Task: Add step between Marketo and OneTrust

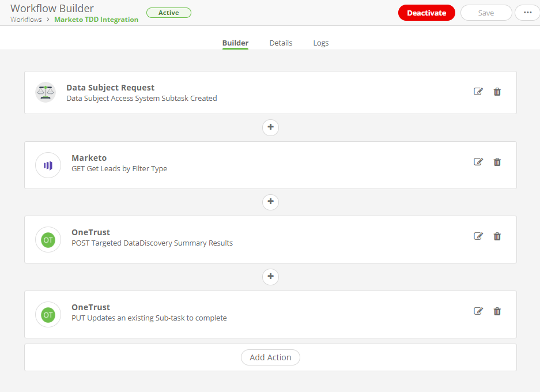Action: click(x=270, y=202)
